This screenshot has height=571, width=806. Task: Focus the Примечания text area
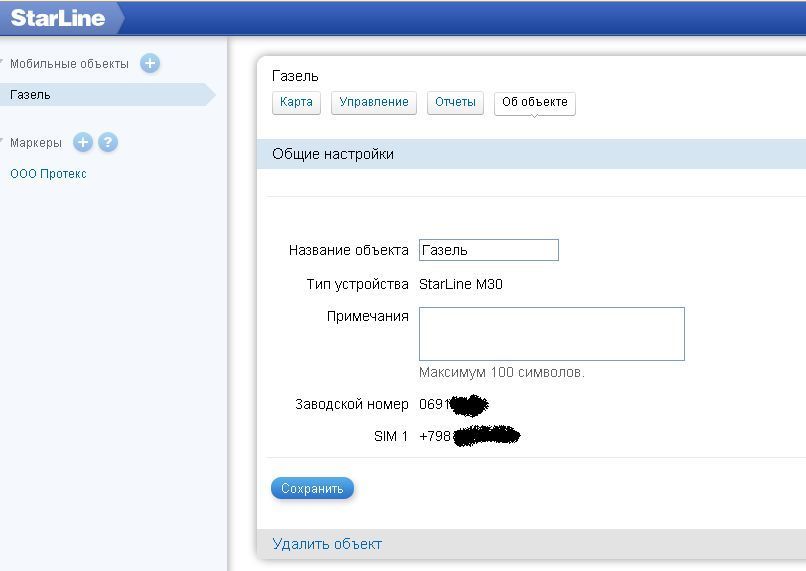pos(551,333)
